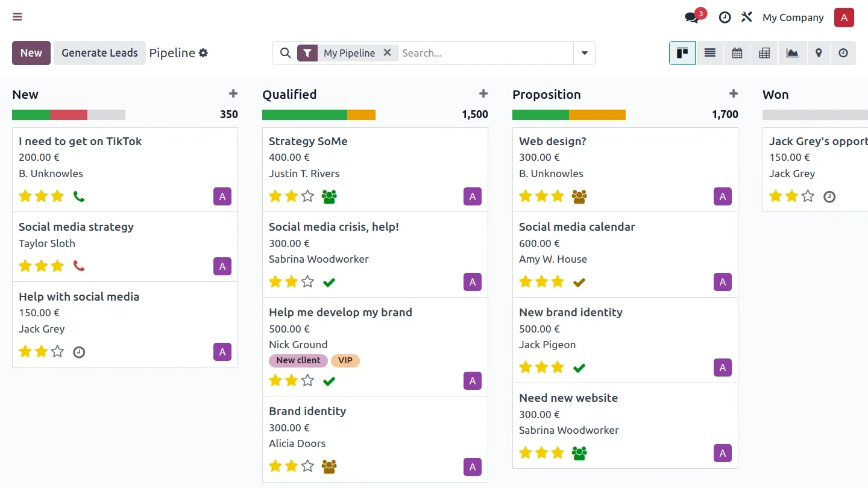Image resolution: width=868 pixels, height=488 pixels.
Task: Open the My Company switcher
Action: point(793,17)
